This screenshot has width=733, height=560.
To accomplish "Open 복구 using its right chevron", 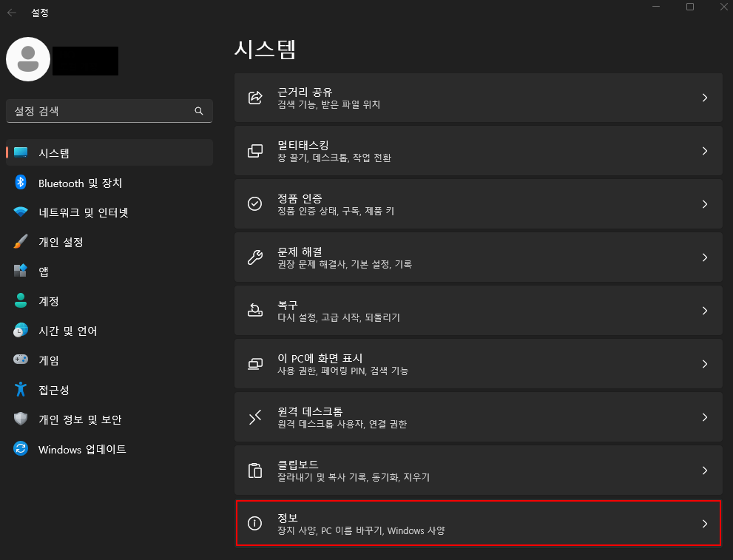I will (704, 311).
